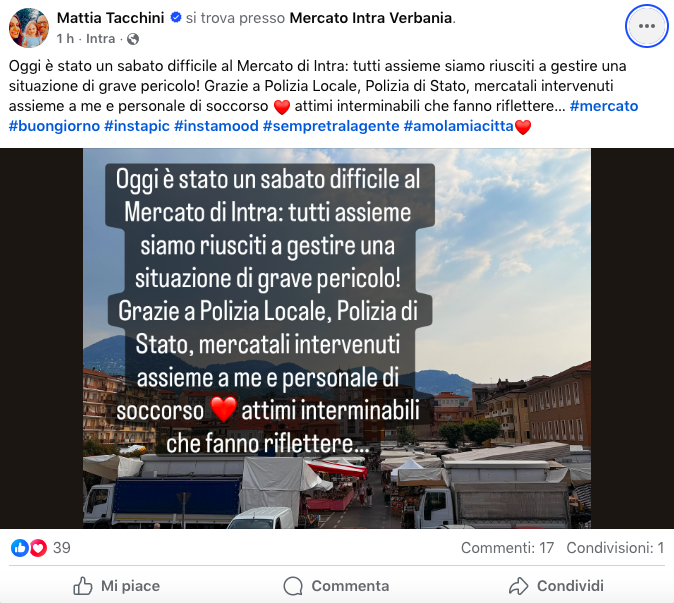
Task: Click the blue verified badge
Action: coord(175,17)
